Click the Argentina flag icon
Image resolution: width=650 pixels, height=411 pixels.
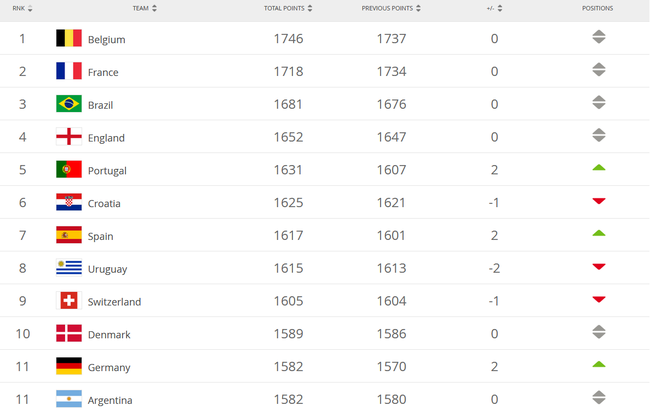tap(69, 399)
